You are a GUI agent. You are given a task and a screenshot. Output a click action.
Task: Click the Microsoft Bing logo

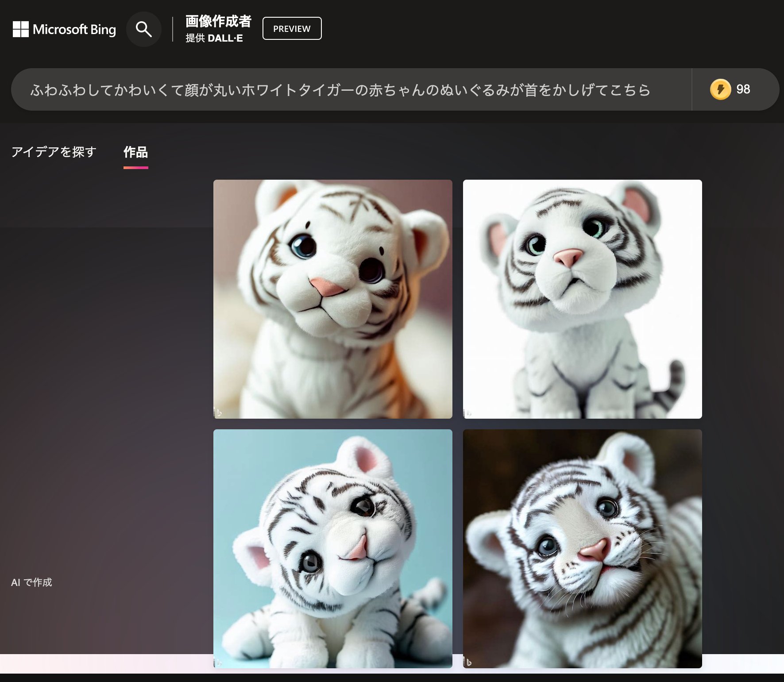coord(64,29)
